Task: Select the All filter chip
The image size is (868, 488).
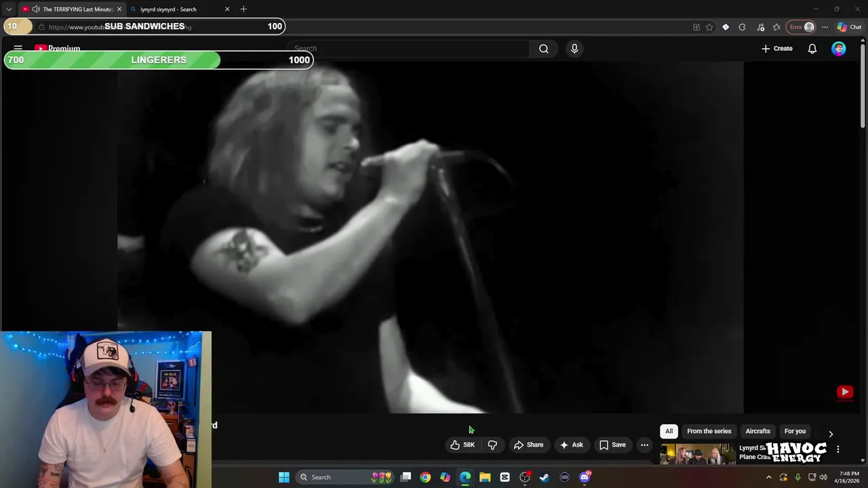Action: point(669,431)
